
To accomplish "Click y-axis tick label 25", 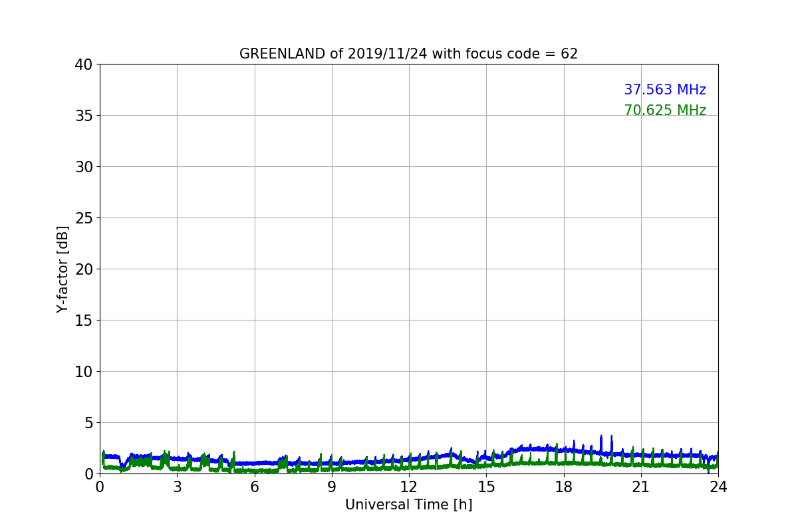I will 83,218.
